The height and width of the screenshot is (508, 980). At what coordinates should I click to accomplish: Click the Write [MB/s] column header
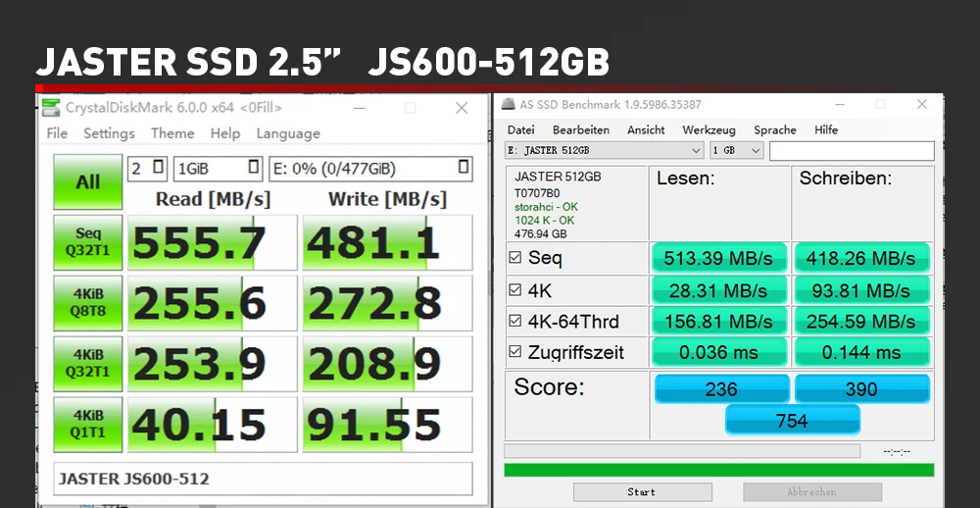pos(387,199)
